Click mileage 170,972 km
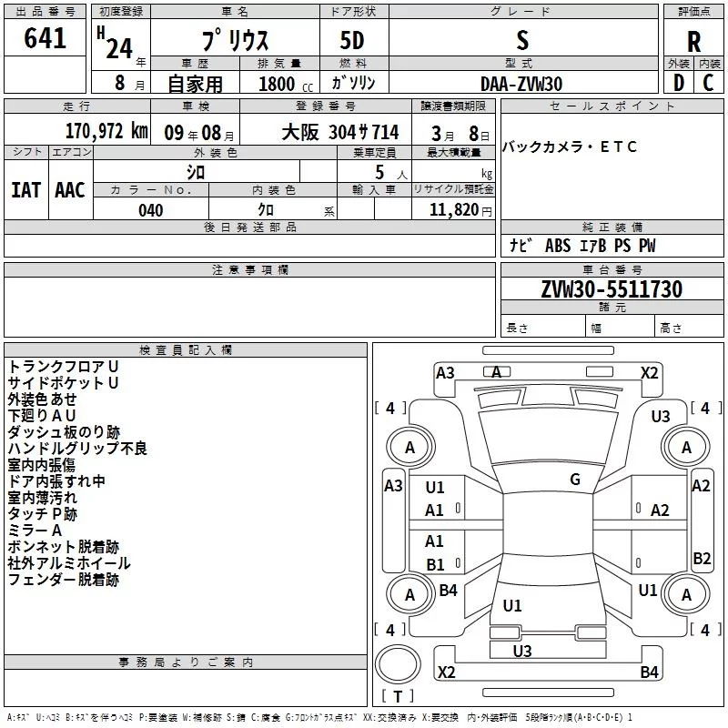Screen dimensions: 728x728 point(106,131)
